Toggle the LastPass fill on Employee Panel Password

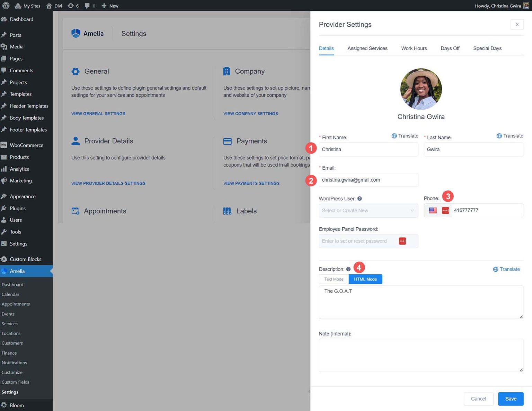(402, 241)
